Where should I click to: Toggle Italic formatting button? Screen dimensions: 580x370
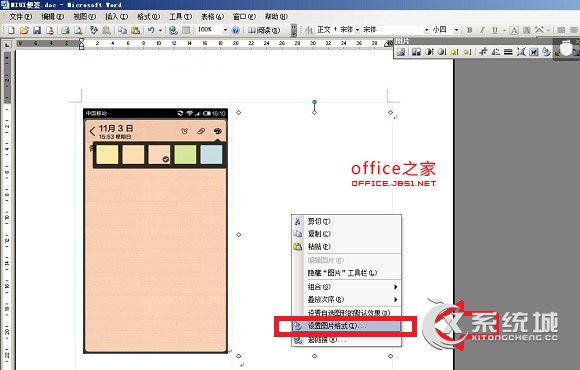click(482, 30)
